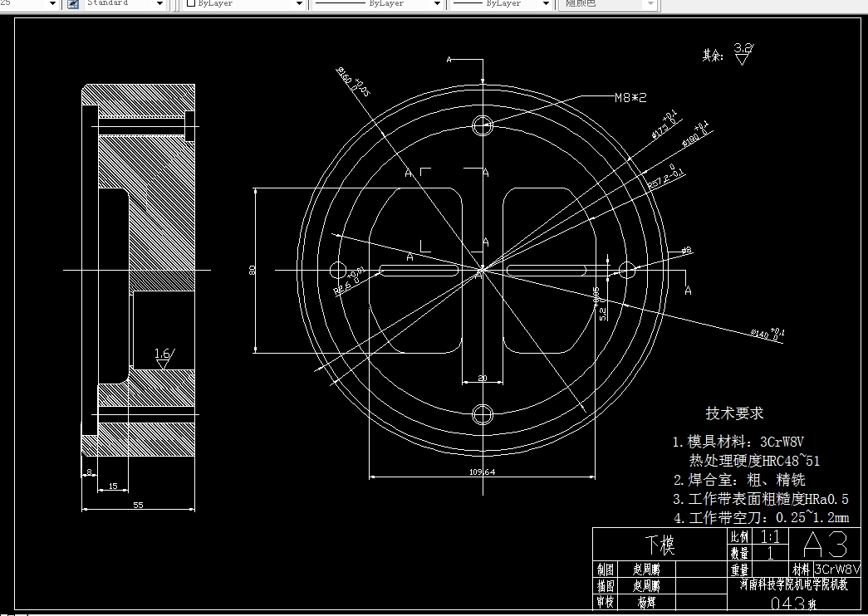868x616 pixels.
Task: Select the 审核 label cell
Action: (605, 602)
